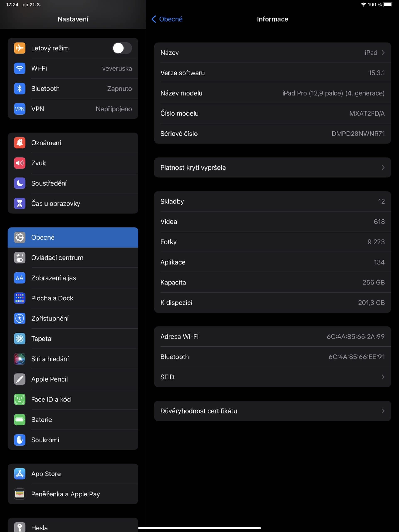
Task: Tap the K dispozici value 201,3 GB
Action: click(x=371, y=302)
